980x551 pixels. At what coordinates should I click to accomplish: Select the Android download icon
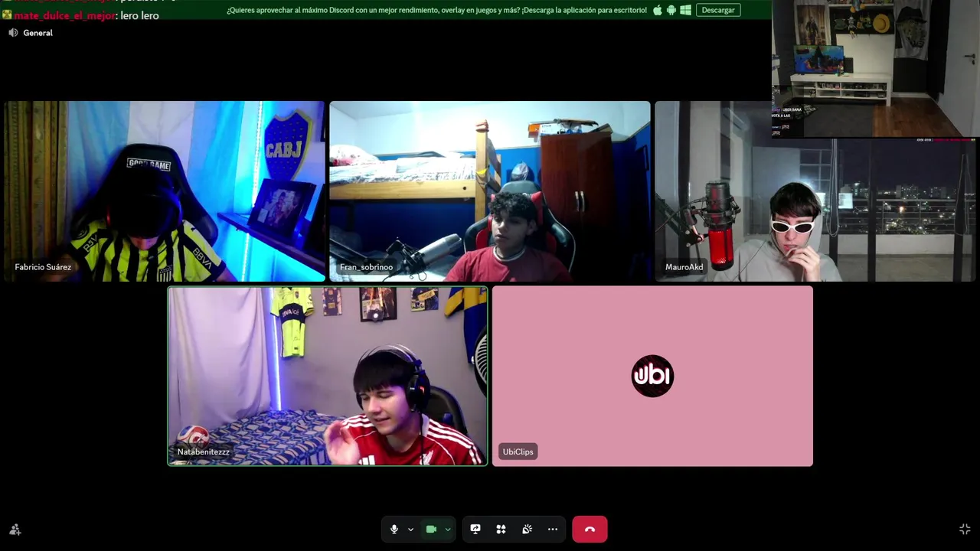click(x=671, y=10)
